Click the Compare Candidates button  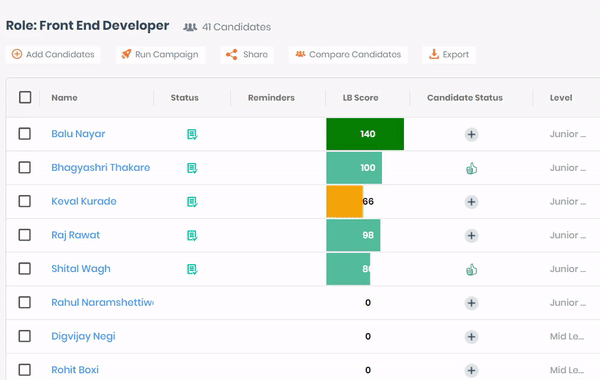pyautogui.click(x=348, y=54)
